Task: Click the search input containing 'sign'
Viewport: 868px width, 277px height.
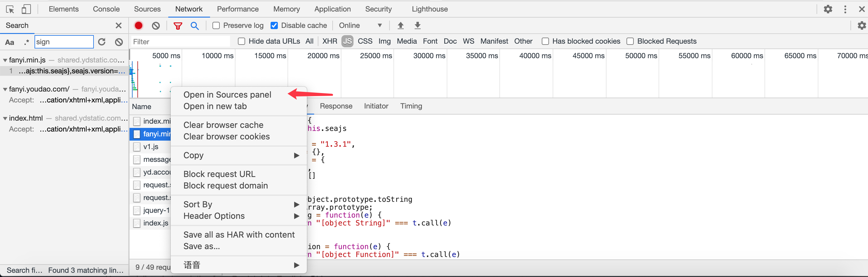Action: click(64, 42)
